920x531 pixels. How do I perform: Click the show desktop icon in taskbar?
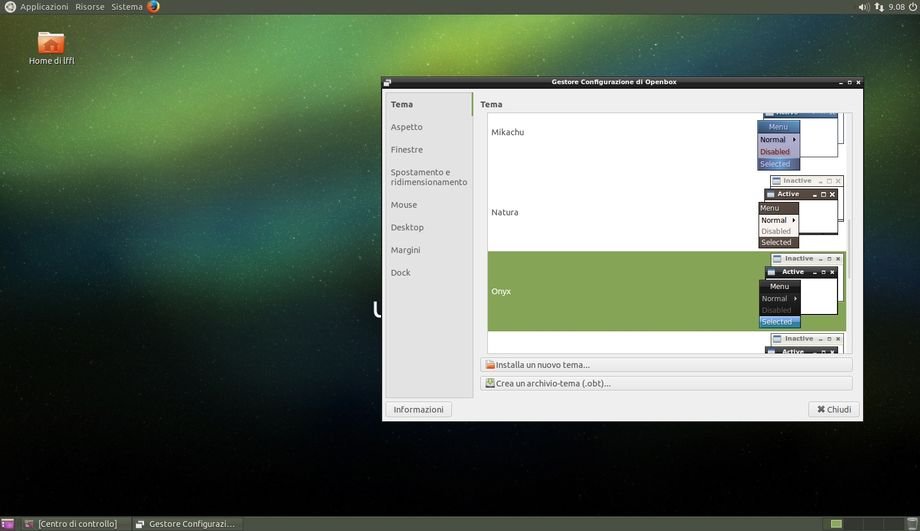(x=8, y=524)
